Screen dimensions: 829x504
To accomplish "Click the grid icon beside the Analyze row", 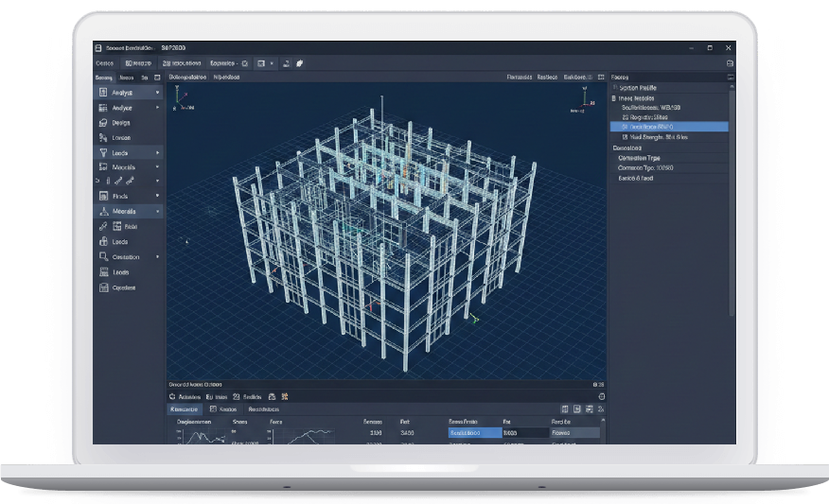I will click(x=103, y=108).
